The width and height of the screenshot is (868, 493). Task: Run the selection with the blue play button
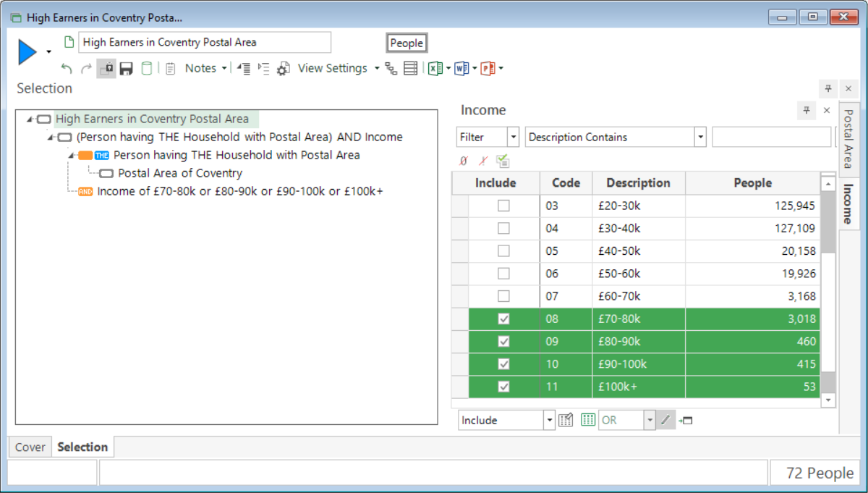[x=27, y=52]
